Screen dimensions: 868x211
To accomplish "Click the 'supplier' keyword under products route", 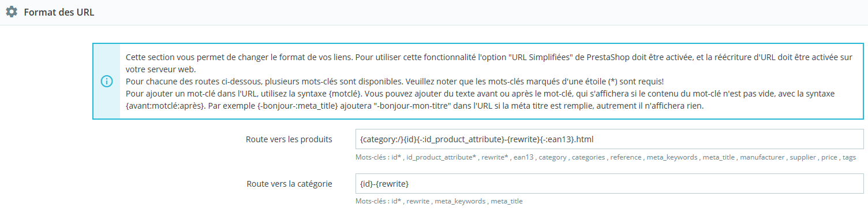I will pos(803,157).
